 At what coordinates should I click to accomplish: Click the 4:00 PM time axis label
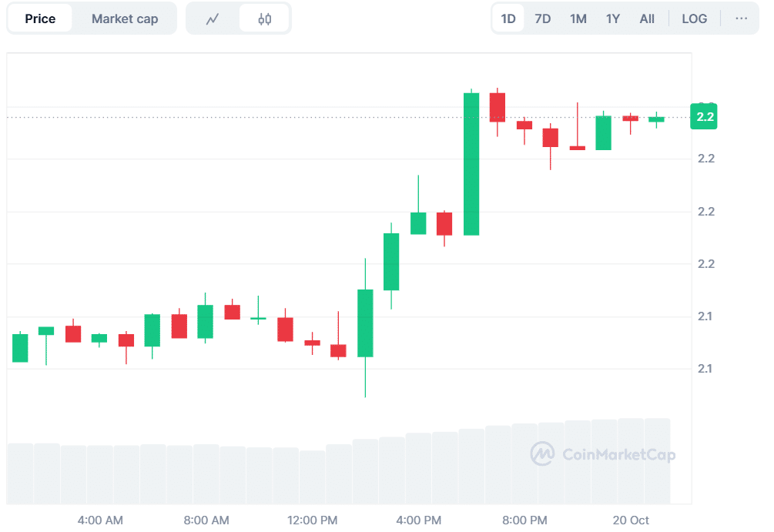(x=420, y=520)
